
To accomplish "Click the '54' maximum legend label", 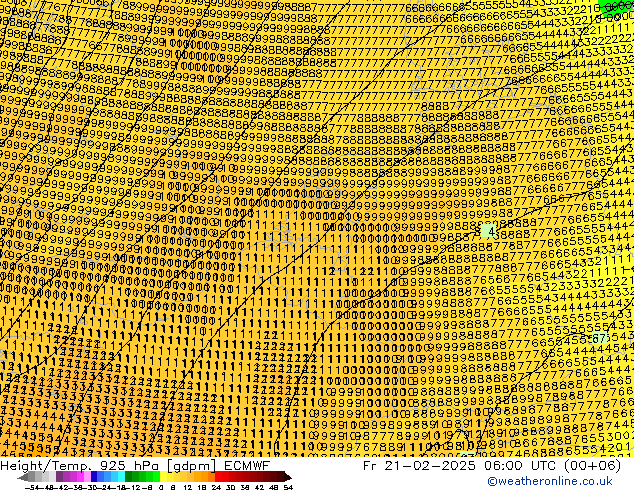I will pyautogui.click(x=288, y=487).
